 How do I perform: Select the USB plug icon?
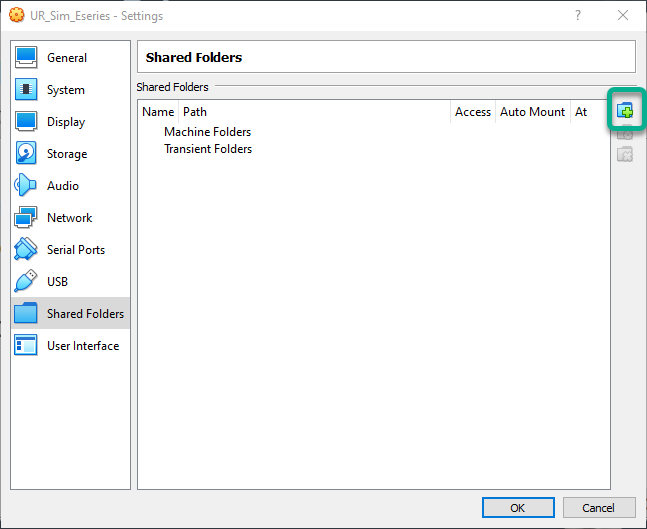tap(27, 282)
